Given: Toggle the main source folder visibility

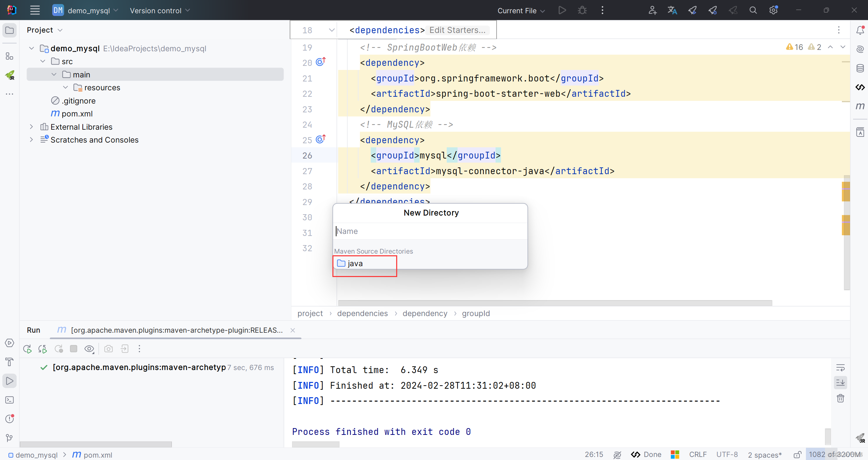Looking at the screenshot, I should click(54, 75).
